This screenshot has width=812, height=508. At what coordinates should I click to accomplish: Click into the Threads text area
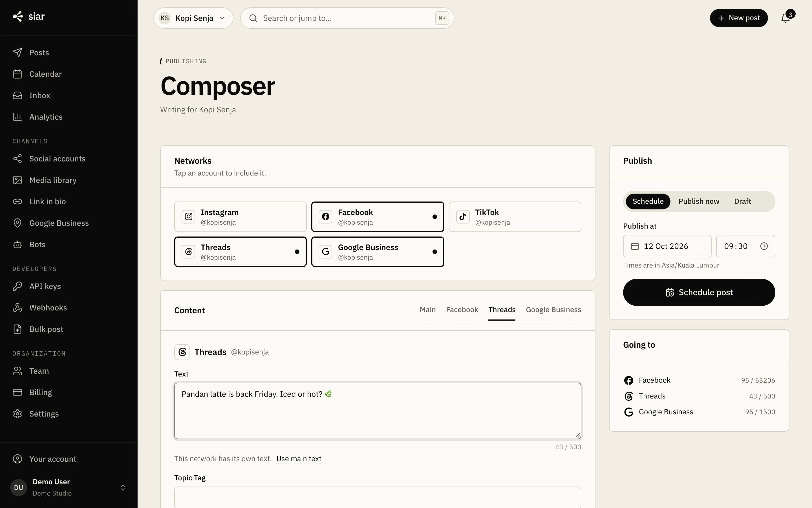click(378, 411)
